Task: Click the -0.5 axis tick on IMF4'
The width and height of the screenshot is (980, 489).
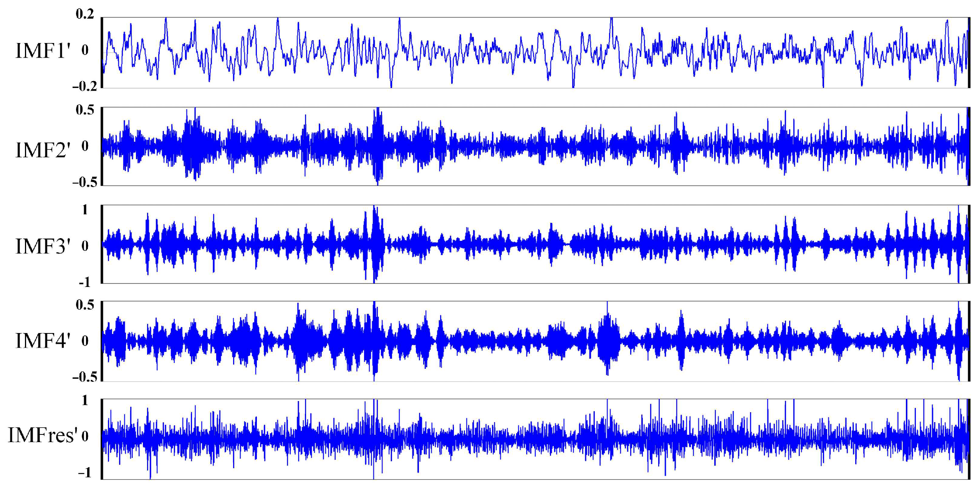Action: [85, 377]
